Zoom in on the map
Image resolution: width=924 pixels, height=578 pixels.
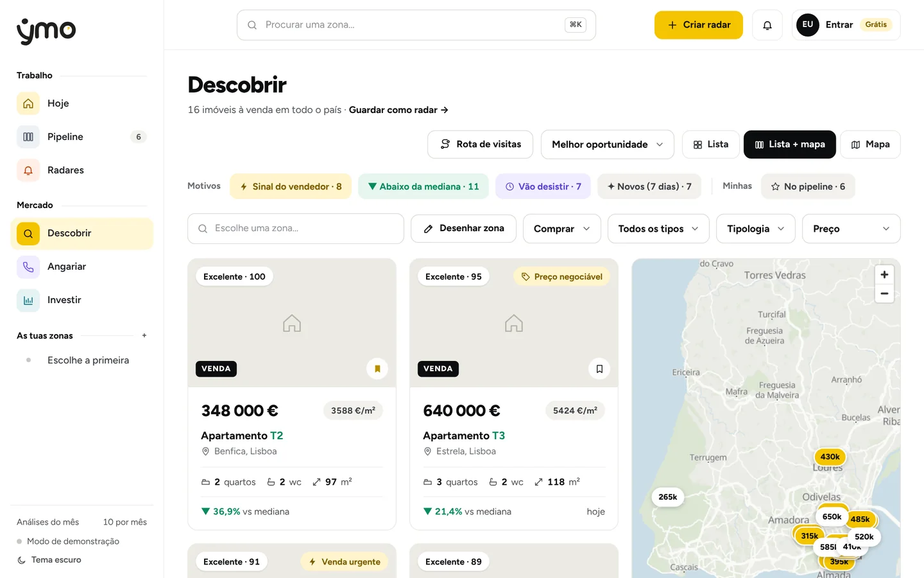pyautogui.click(x=884, y=275)
